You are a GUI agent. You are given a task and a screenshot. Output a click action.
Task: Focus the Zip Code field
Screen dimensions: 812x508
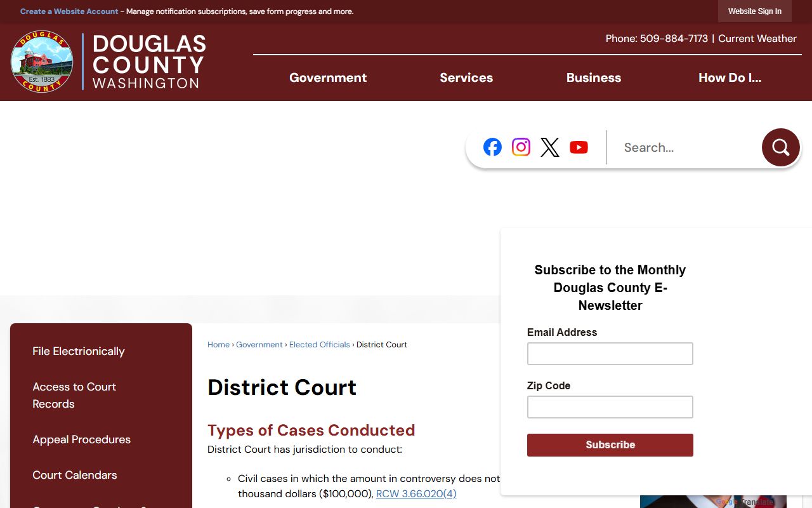coord(610,407)
